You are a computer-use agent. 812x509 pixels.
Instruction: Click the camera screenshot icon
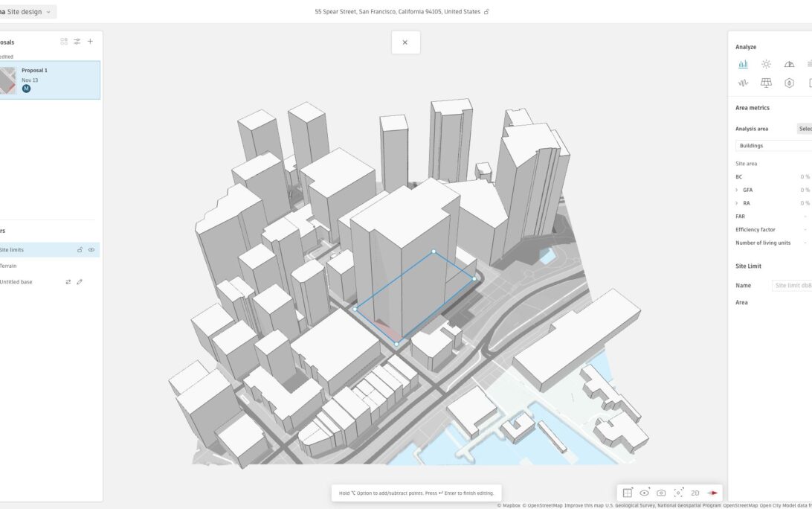coord(661,493)
